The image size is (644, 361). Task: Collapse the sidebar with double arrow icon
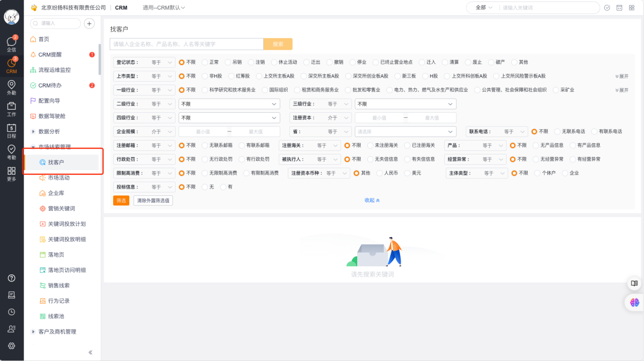91,352
